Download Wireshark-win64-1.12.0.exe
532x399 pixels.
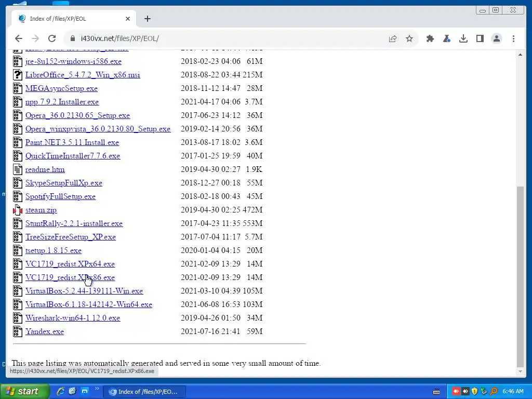[73, 318]
